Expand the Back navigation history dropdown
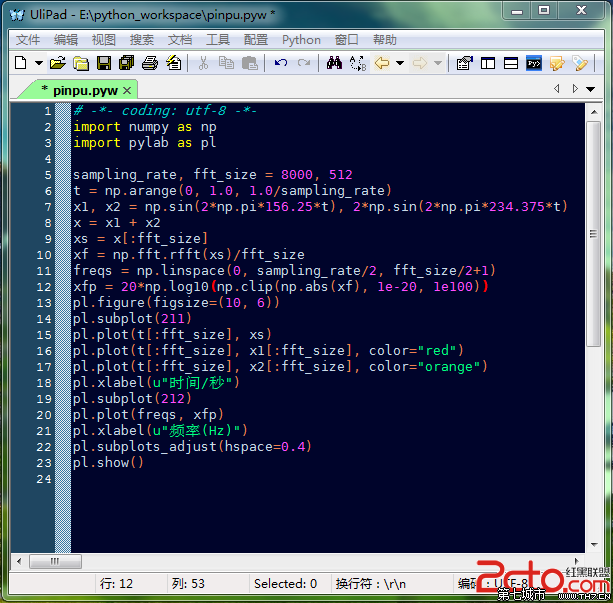The width and height of the screenshot is (613, 603). tap(400, 63)
